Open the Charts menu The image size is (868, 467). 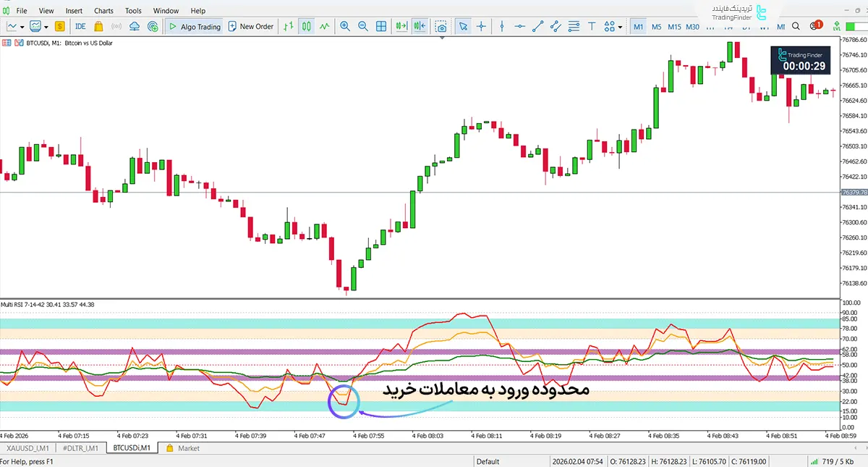coord(103,10)
